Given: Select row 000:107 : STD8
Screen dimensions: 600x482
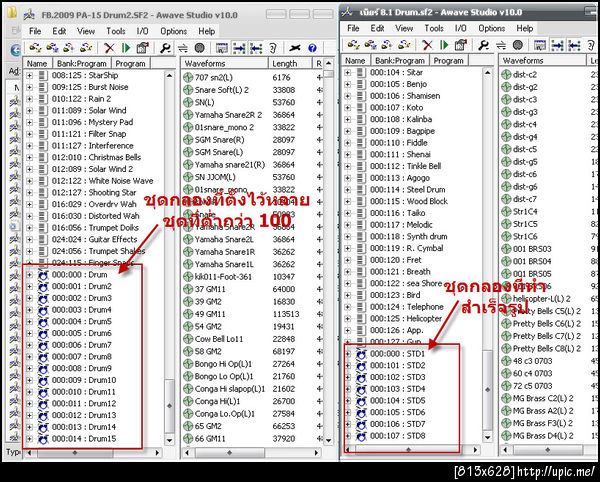Looking at the screenshot, I should point(398,436).
